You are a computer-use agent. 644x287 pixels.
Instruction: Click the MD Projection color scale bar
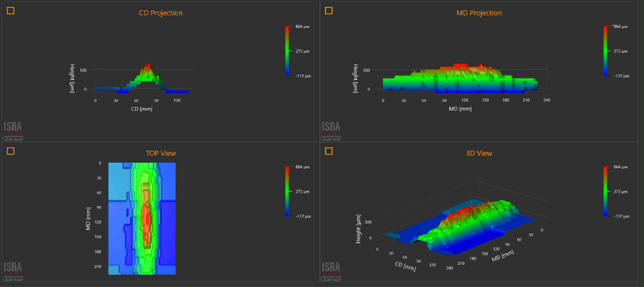point(606,51)
